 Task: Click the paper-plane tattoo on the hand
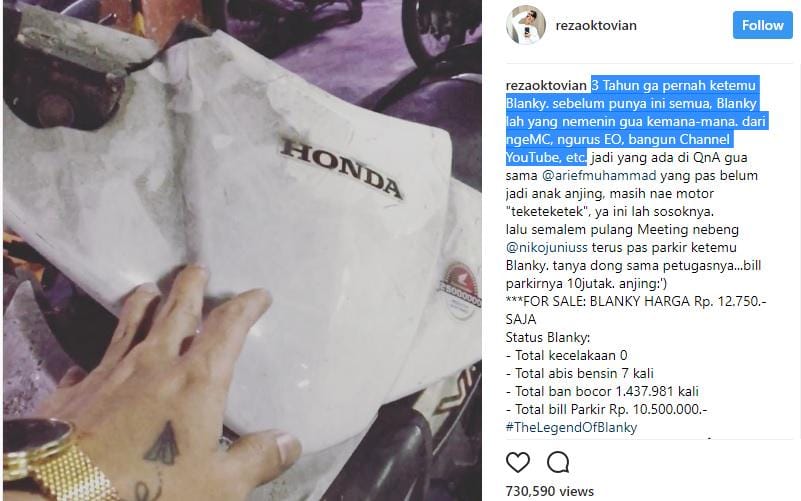(163, 443)
